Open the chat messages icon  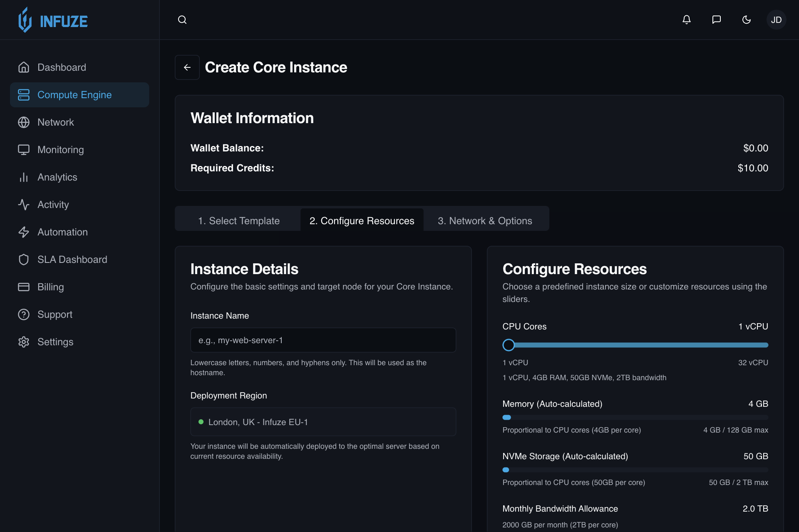pos(717,20)
